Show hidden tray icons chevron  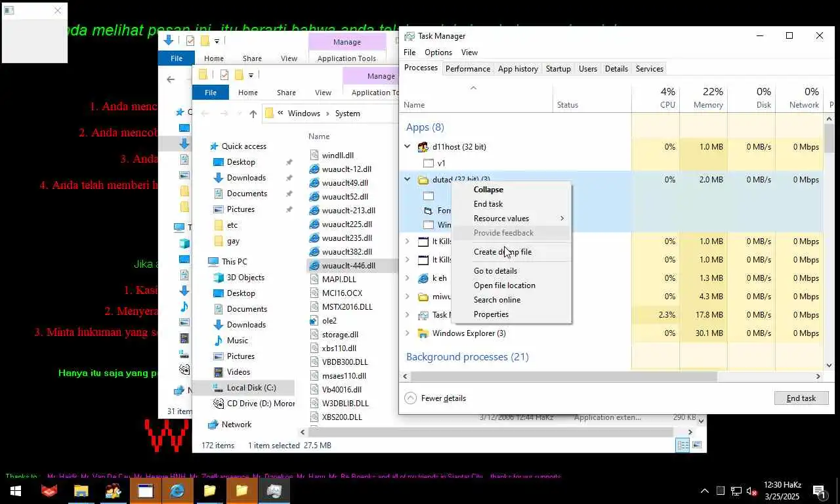[x=705, y=491]
